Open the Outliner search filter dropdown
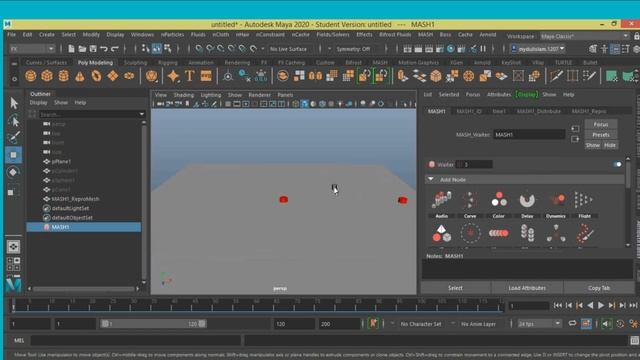640x360 pixels. pos(142,114)
